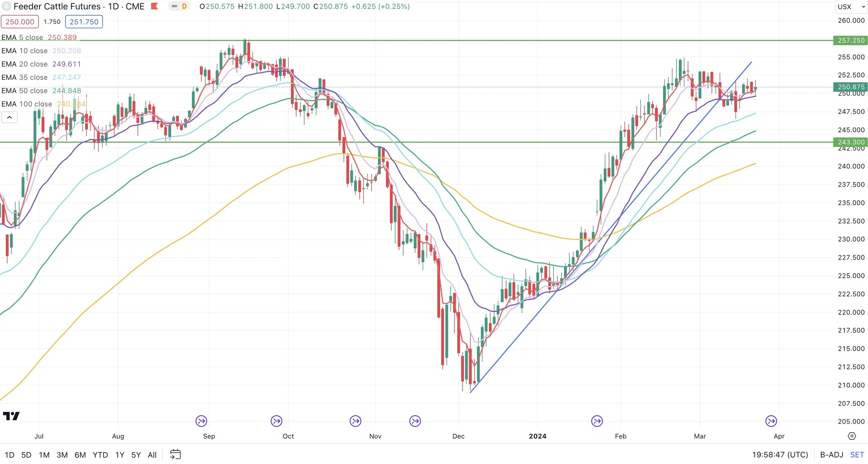868x464 pixels.
Task: Open chart settings gear at the bottom right
Action: coord(852,436)
